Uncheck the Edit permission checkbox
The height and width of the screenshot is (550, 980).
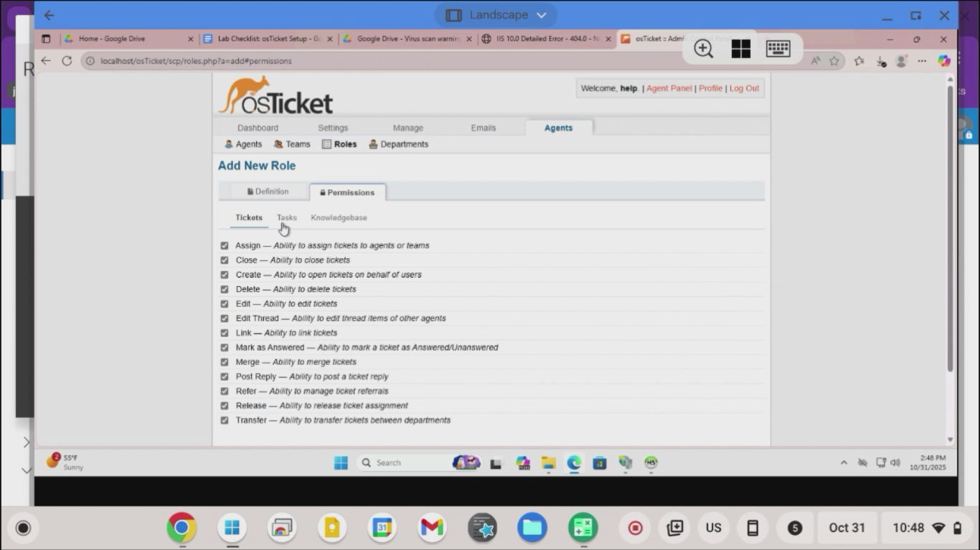(x=225, y=304)
